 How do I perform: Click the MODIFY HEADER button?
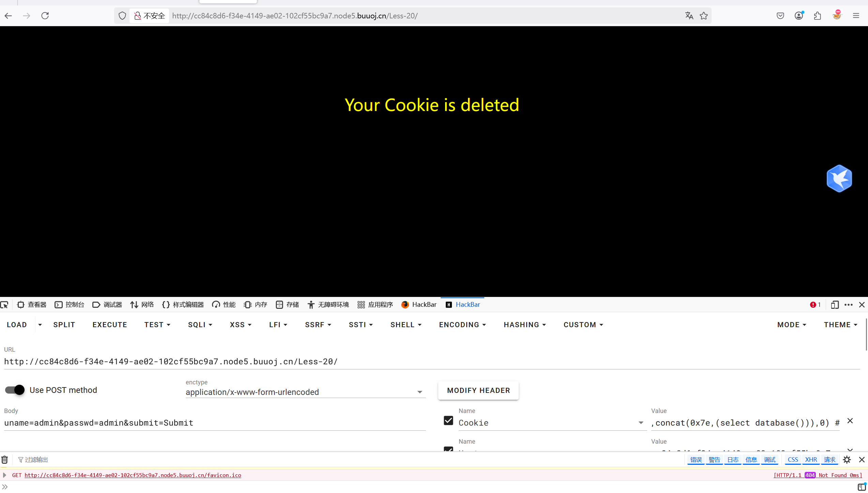point(478,391)
